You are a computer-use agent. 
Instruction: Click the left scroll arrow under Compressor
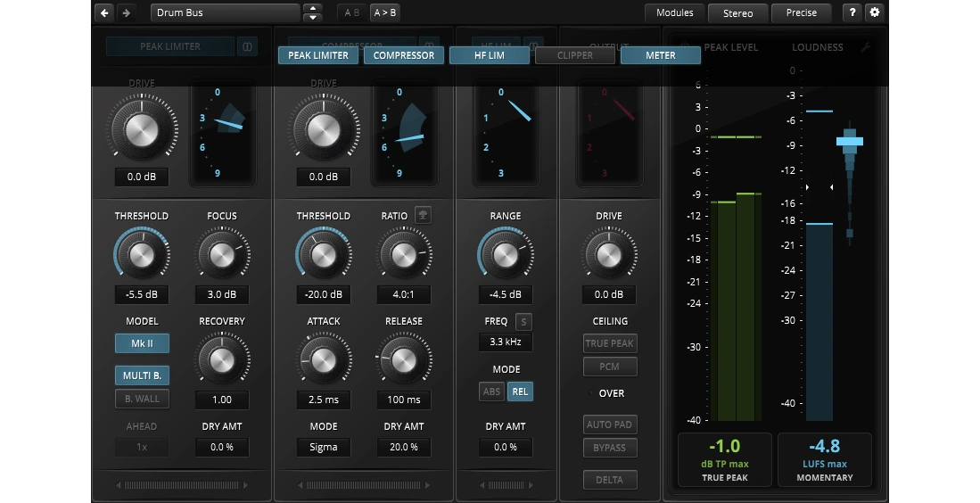pos(301,485)
